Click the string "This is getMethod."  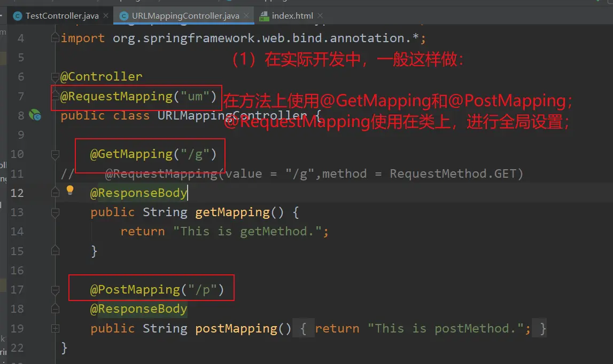pyautogui.click(x=247, y=232)
